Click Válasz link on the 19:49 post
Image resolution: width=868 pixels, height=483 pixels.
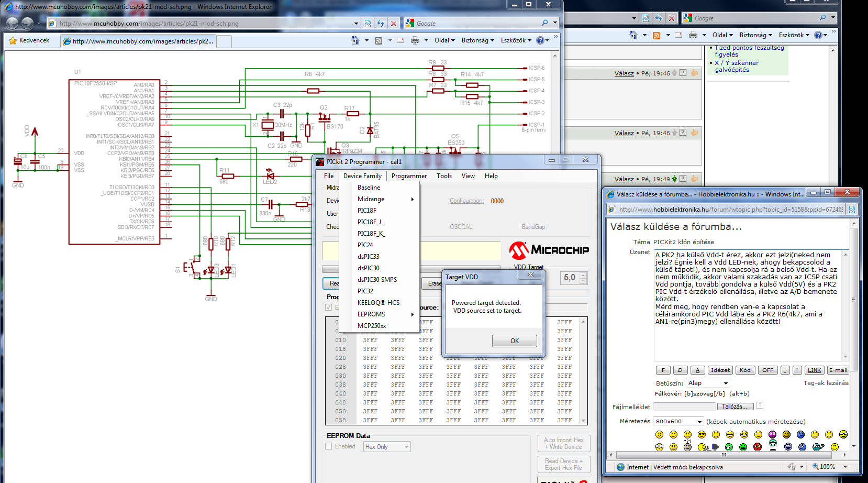(x=624, y=179)
